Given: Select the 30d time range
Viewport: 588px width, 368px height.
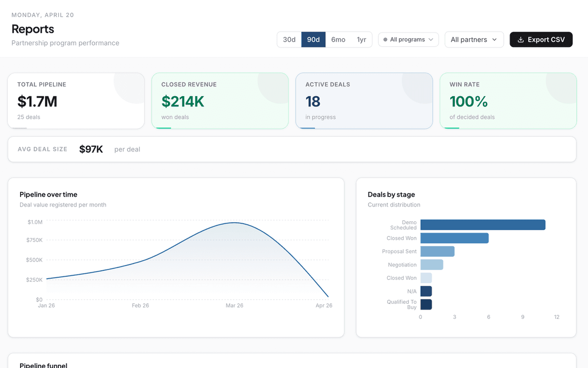Looking at the screenshot, I should (x=289, y=40).
